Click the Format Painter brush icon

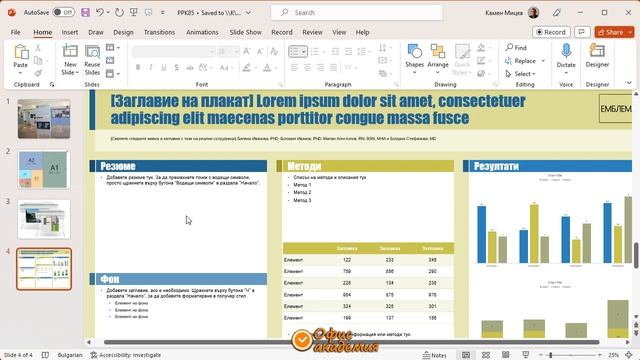click(x=38, y=73)
